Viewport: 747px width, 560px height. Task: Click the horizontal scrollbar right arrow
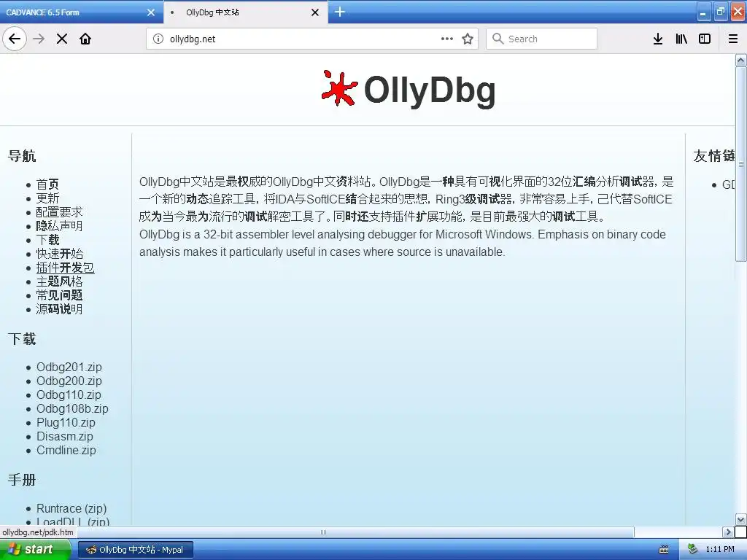coord(727,532)
